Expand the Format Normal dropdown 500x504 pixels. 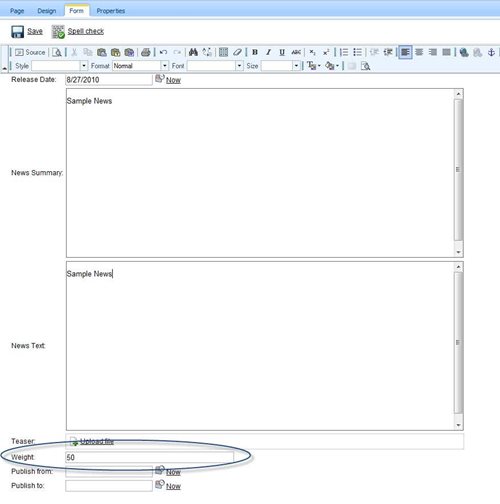pos(140,66)
